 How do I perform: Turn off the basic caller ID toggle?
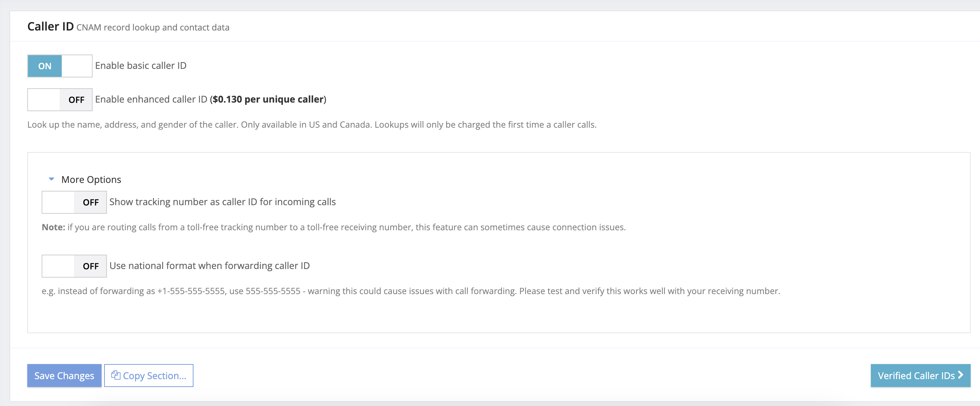pos(60,66)
